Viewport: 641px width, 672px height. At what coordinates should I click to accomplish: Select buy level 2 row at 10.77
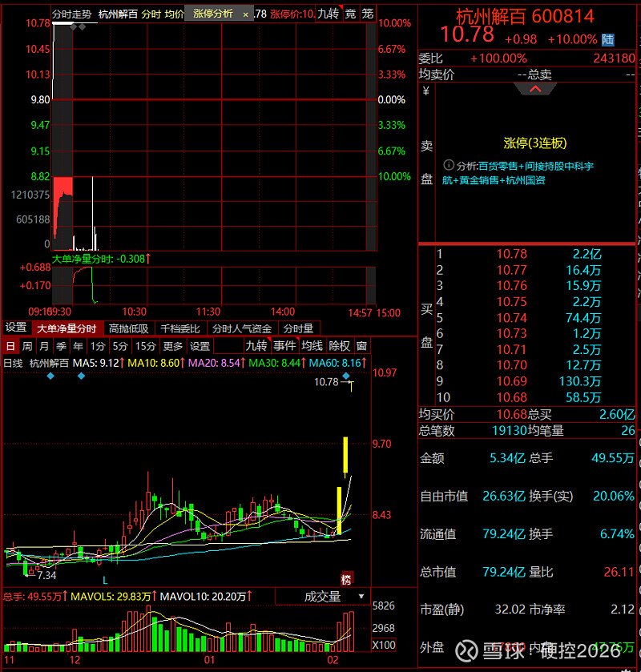point(535,270)
